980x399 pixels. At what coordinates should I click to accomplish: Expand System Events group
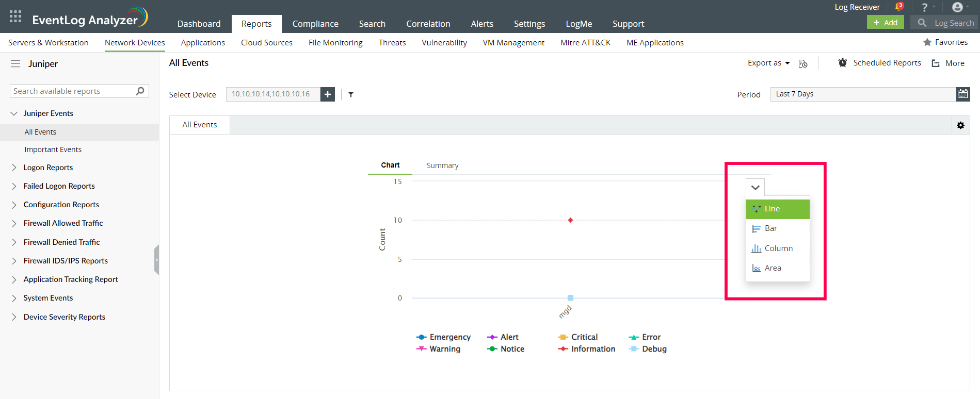pyautogui.click(x=14, y=298)
